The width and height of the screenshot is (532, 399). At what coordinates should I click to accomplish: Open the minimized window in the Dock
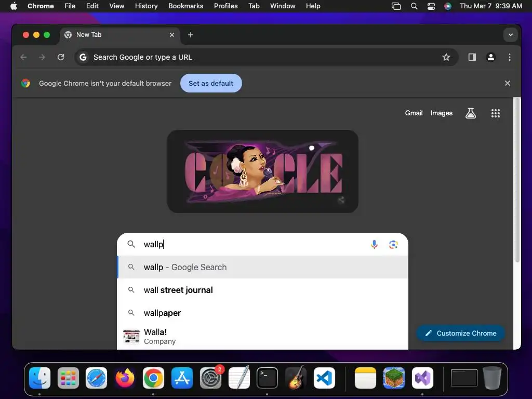click(464, 378)
